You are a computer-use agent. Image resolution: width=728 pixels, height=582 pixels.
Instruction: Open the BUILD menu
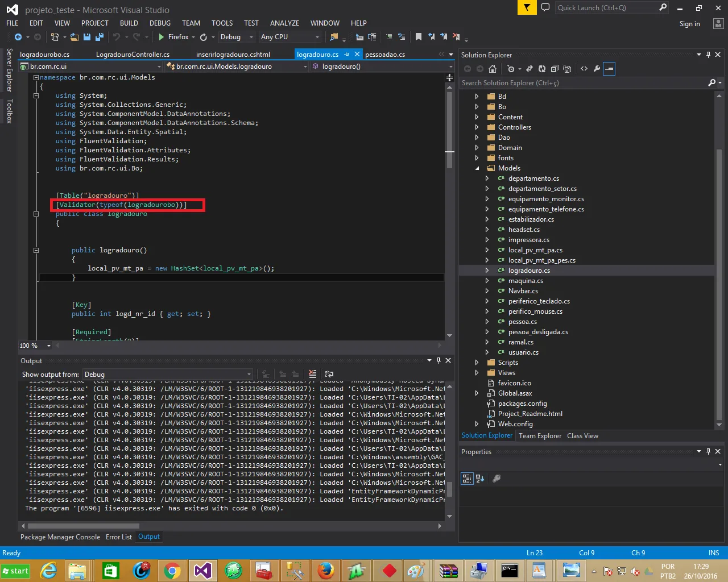(x=129, y=23)
